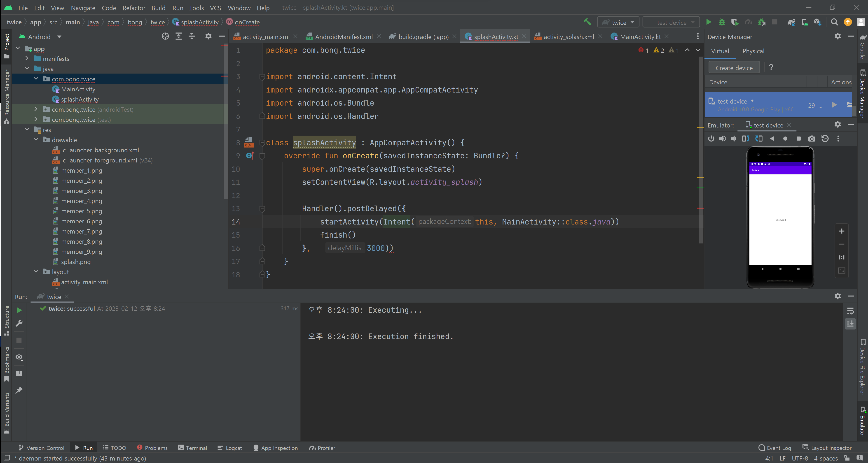Open the Refactor menu

coord(134,8)
